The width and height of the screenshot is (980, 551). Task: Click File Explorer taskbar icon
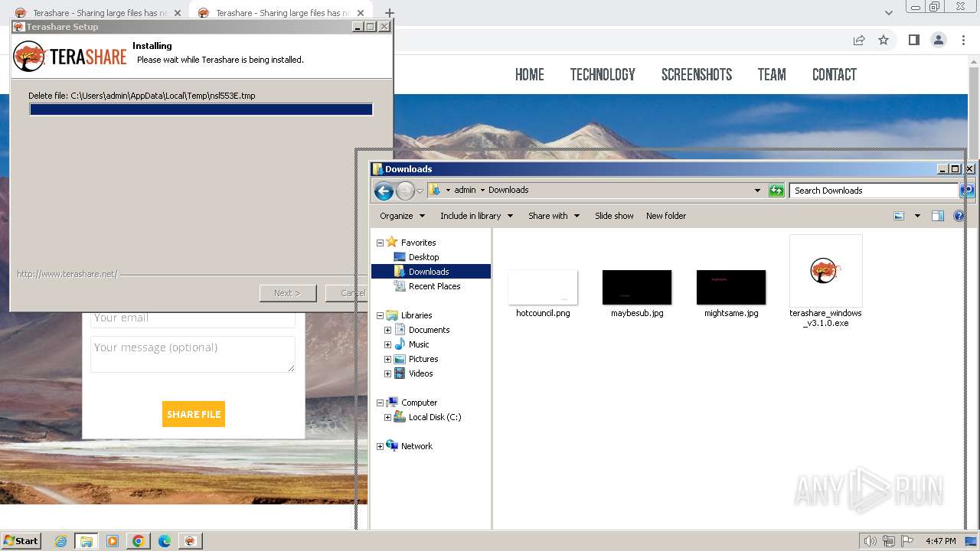tap(86, 541)
